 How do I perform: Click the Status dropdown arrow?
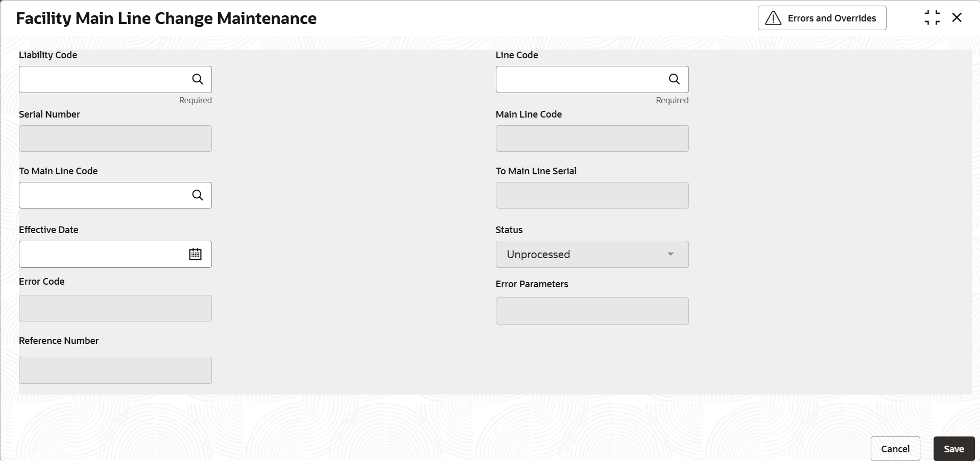(671, 255)
